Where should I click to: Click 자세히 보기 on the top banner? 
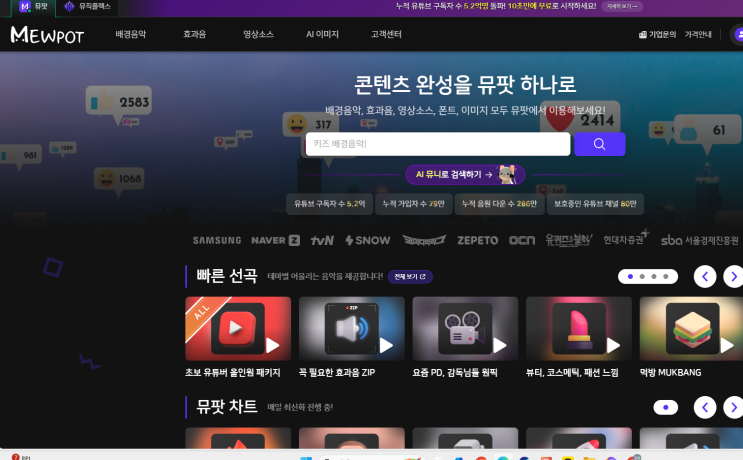coord(622,6)
